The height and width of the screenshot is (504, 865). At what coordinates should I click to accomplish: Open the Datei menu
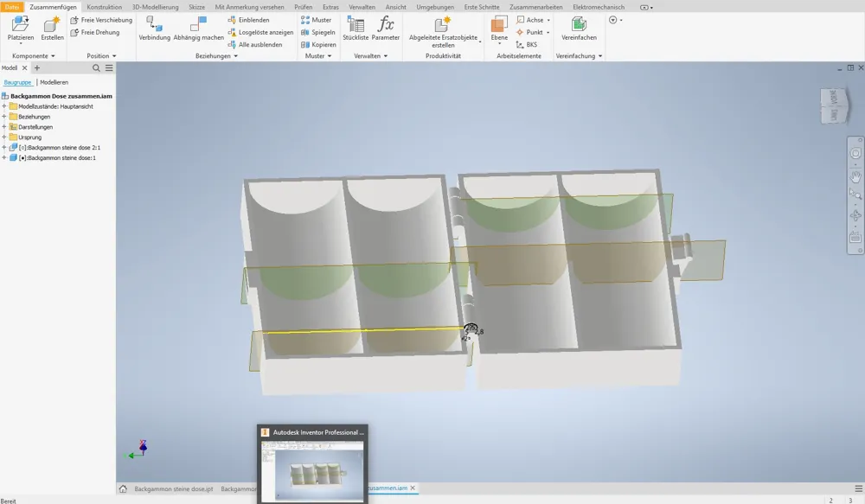tap(12, 7)
